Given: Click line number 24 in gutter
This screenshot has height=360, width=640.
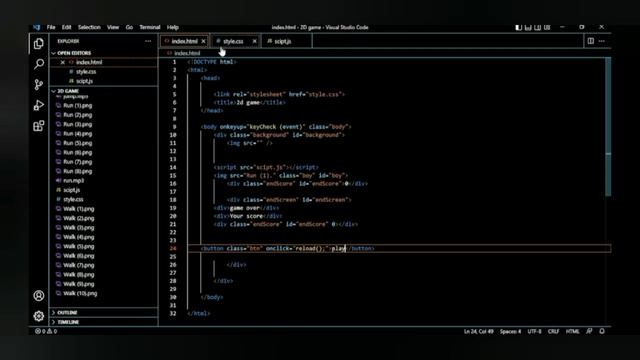Looking at the screenshot, I should coord(173,248).
